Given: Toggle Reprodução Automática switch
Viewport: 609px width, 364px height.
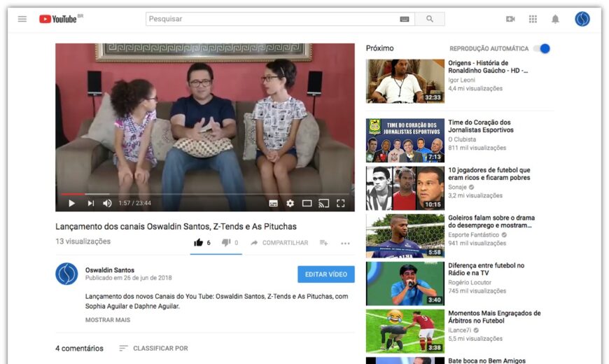Looking at the screenshot, I should coord(542,48).
